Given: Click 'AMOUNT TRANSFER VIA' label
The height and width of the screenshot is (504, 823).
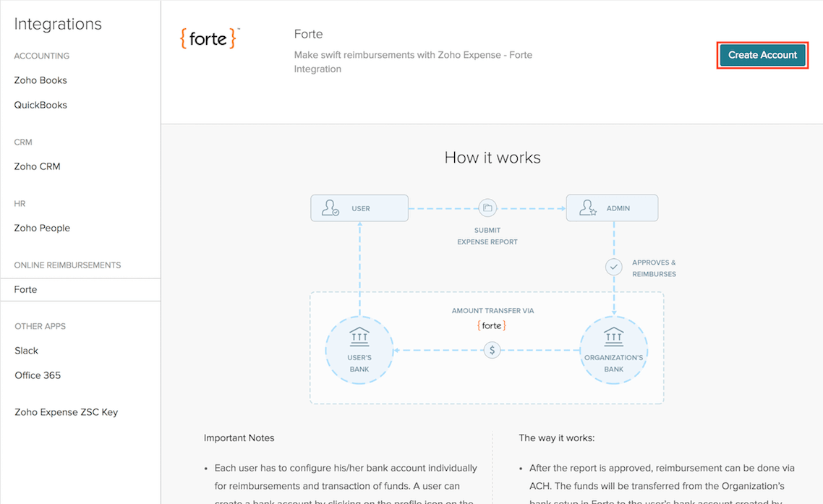Looking at the screenshot, I should pyautogui.click(x=492, y=311).
